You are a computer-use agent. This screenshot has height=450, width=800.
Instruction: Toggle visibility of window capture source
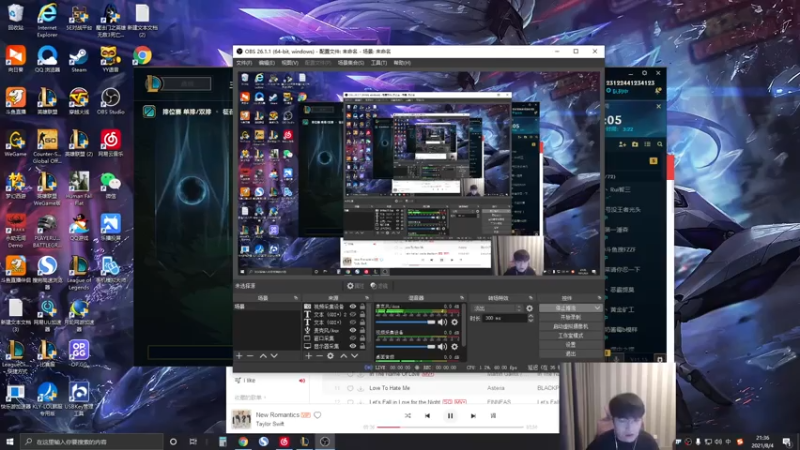[353, 338]
